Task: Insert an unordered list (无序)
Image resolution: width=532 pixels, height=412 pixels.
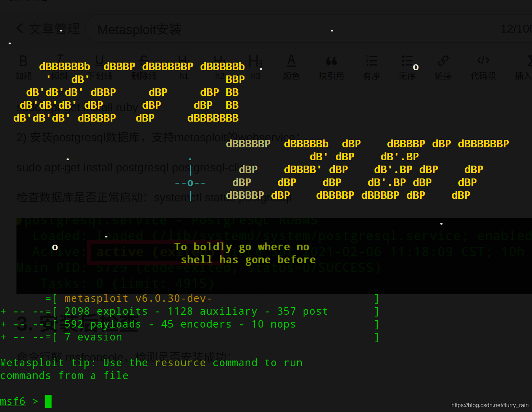Action: coord(407,67)
